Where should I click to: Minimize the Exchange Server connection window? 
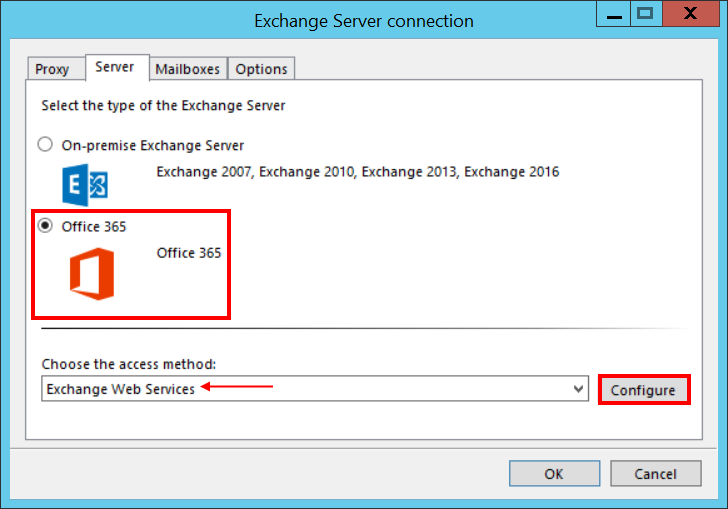[612, 13]
